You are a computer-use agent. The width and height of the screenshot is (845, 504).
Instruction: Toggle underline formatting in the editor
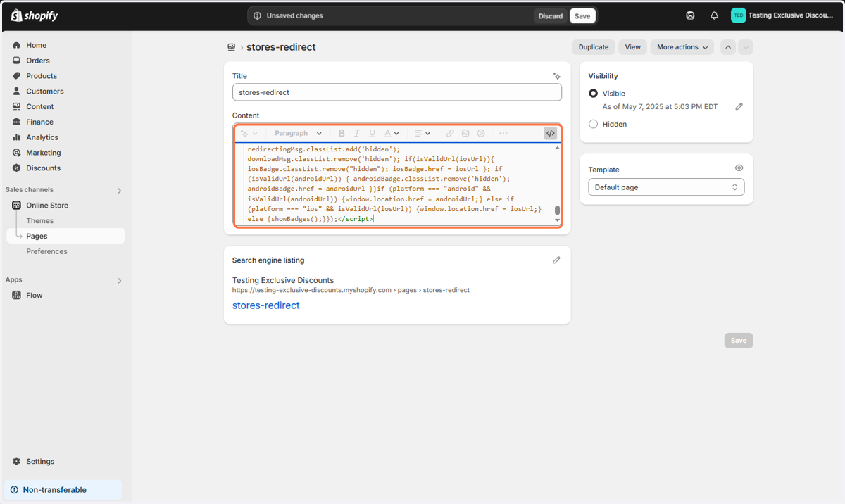(x=373, y=133)
